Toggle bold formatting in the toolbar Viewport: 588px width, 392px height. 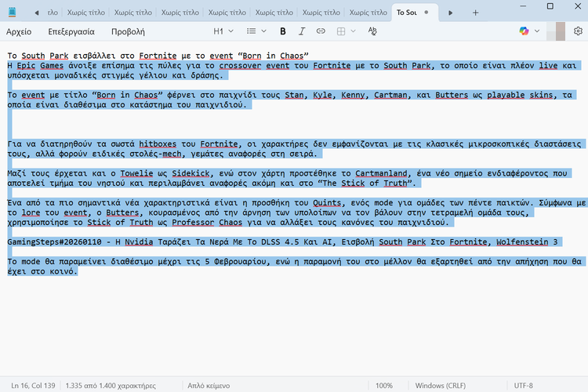click(283, 31)
